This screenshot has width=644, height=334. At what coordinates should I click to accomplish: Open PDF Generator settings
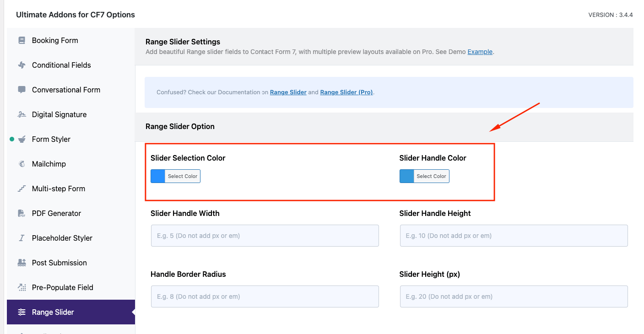tap(71, 213)
